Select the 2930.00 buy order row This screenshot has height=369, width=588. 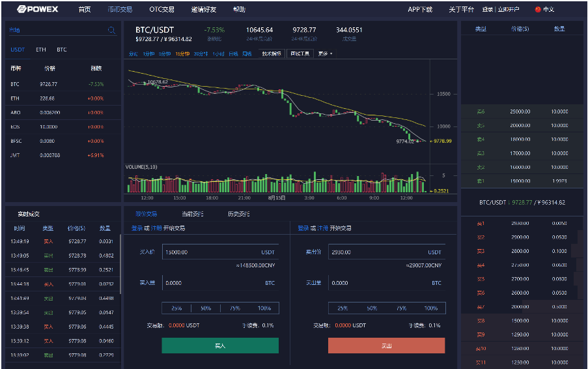pos(522,224)
